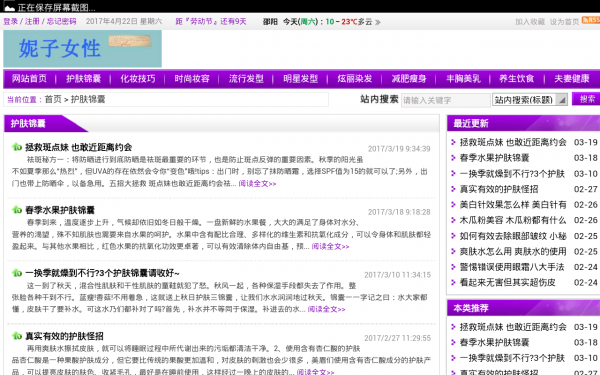
Task: Click 阅读全文 under 一换季就燥到不行 article
Action: [326, 309]
